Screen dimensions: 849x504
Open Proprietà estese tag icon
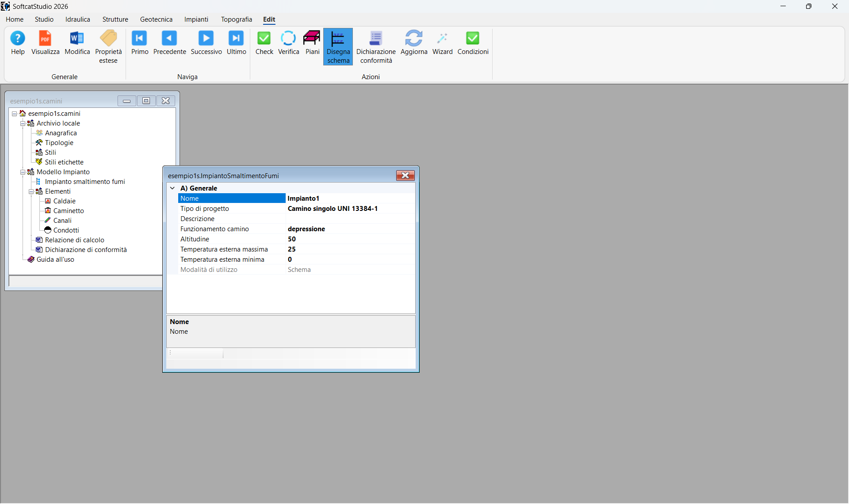(108, 47)
